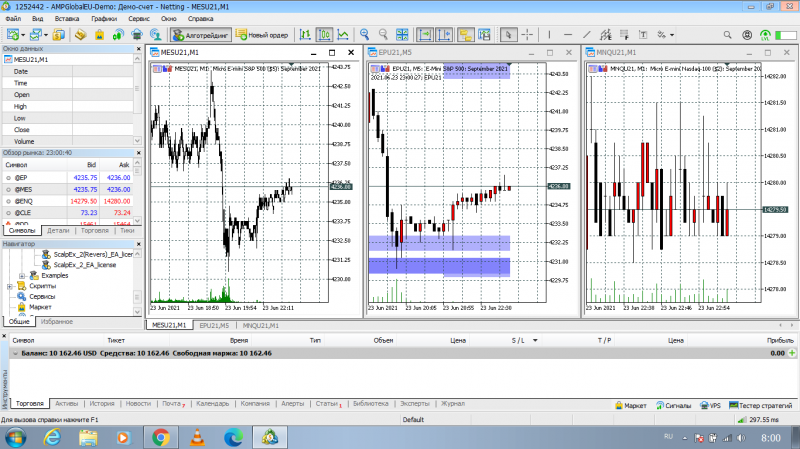Select the @ENQ row in market watch
The height and width of the screenshot is (449, 800).
click(x=68, y=201)
